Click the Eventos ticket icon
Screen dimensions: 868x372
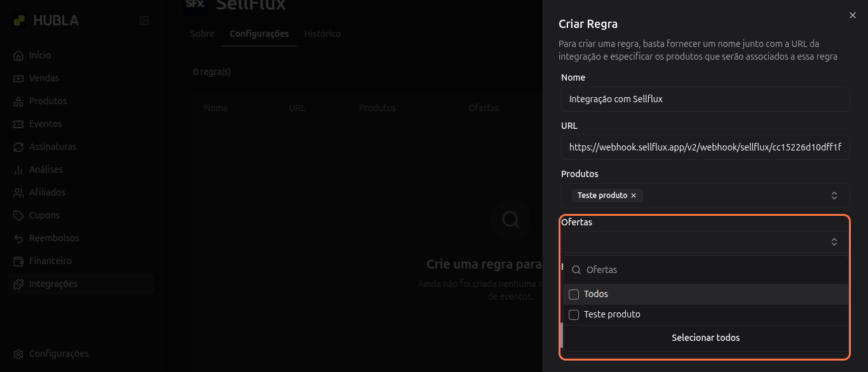(x=18, y=124)
